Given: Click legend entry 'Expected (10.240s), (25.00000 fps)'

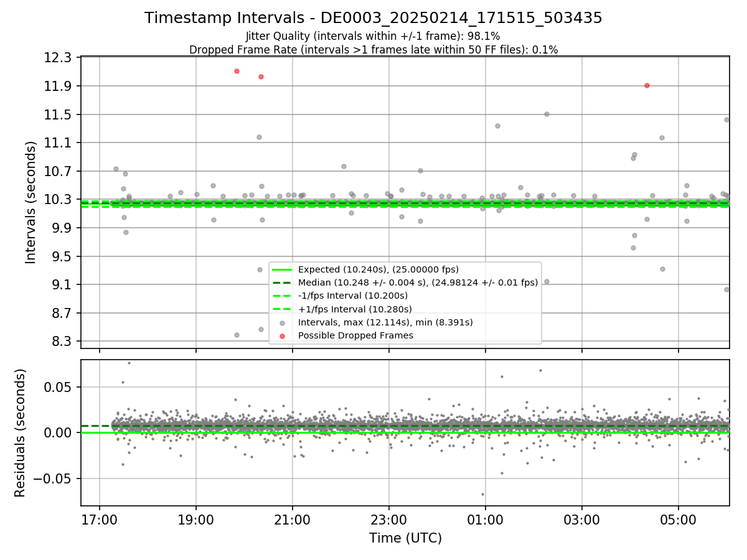Looking at the screenshot, I should [x=378, y=269].
